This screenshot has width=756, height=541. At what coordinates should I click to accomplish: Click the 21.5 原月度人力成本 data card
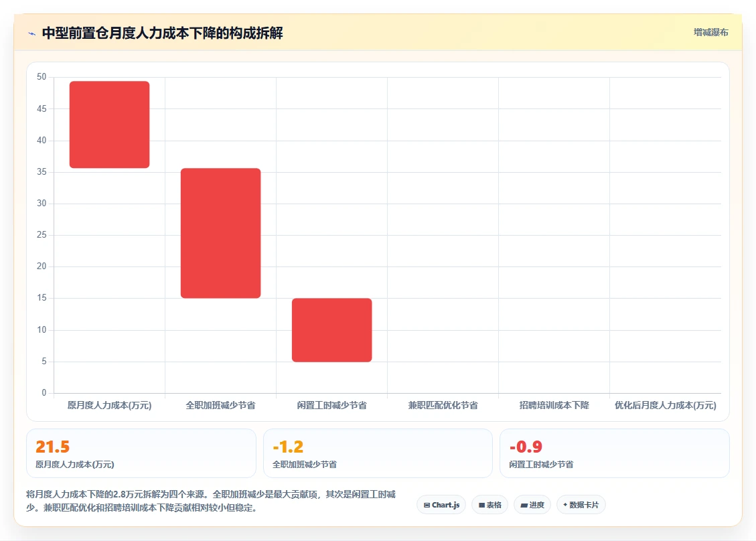click(x=141, y=453)
